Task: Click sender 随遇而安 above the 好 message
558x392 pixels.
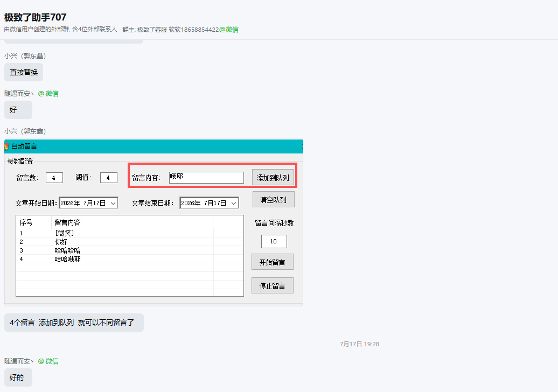Action: tap(19, 94)
